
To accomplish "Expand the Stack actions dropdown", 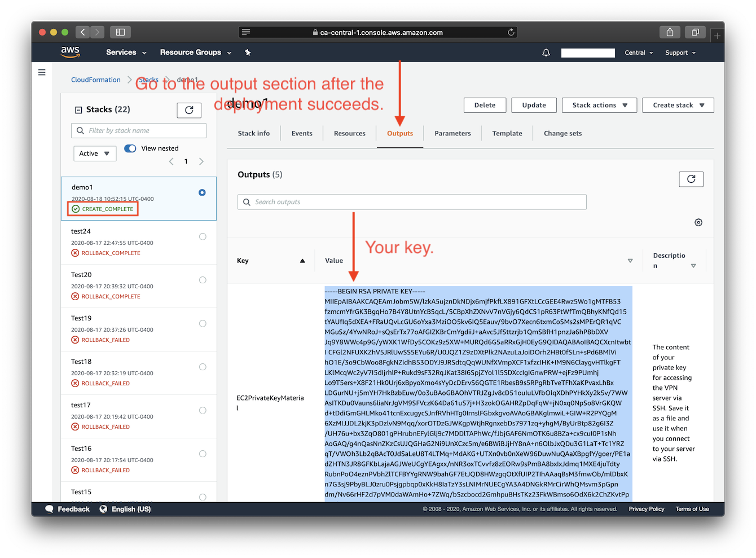I will click(599, 105).
